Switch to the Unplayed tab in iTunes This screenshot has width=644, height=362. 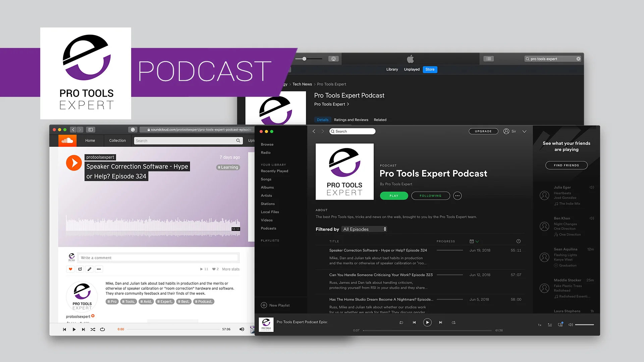[412, 69]
